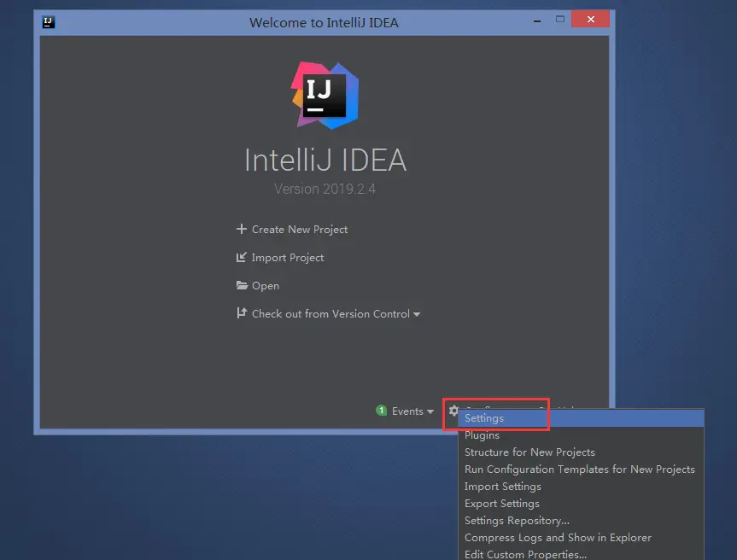This screenshot has height=560, width=737.
Task: Open an existing project via Open
Action: coord(265,286)
